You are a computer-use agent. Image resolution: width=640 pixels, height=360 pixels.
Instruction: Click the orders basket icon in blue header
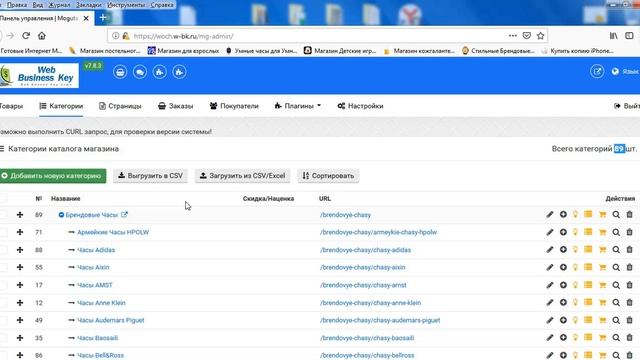[x=120, y=72]
